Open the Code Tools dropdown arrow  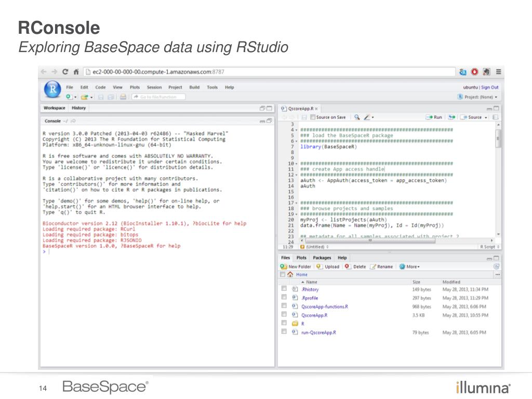[373, 117]
